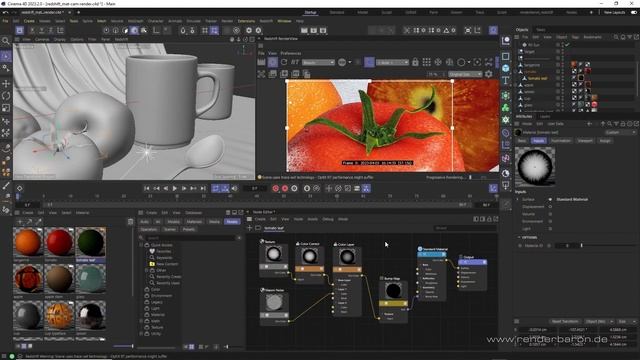640x360 pixels.
Task: Open the File menu in main menu bar
Action: 5,21
